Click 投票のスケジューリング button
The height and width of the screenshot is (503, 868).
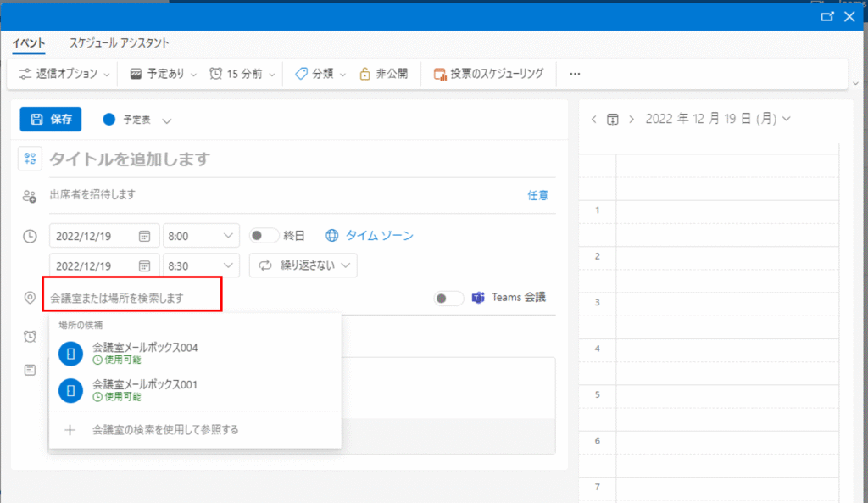point(489,74)
